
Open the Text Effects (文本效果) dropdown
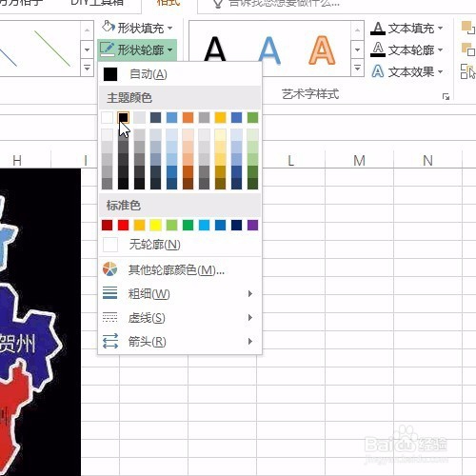[407, 71]
